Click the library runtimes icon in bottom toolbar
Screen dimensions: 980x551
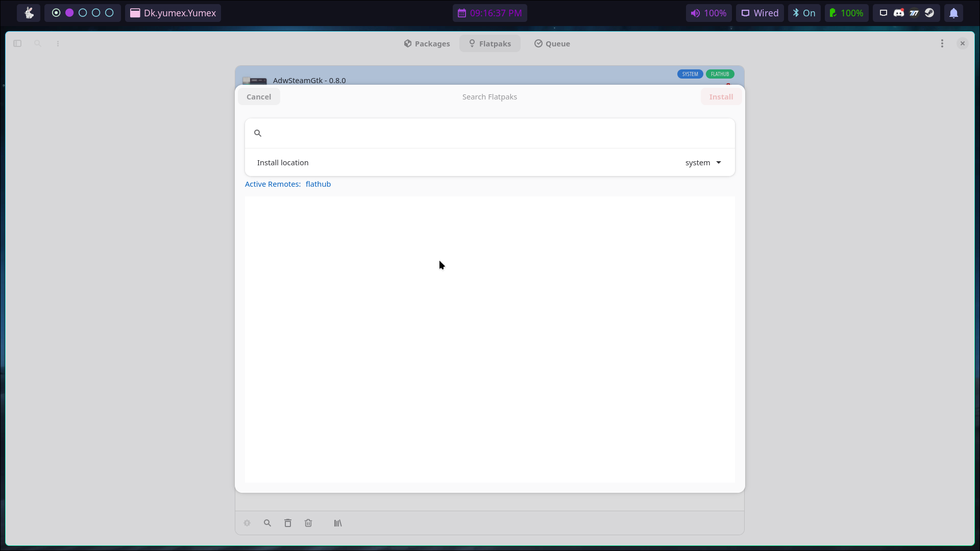point(338,523)
